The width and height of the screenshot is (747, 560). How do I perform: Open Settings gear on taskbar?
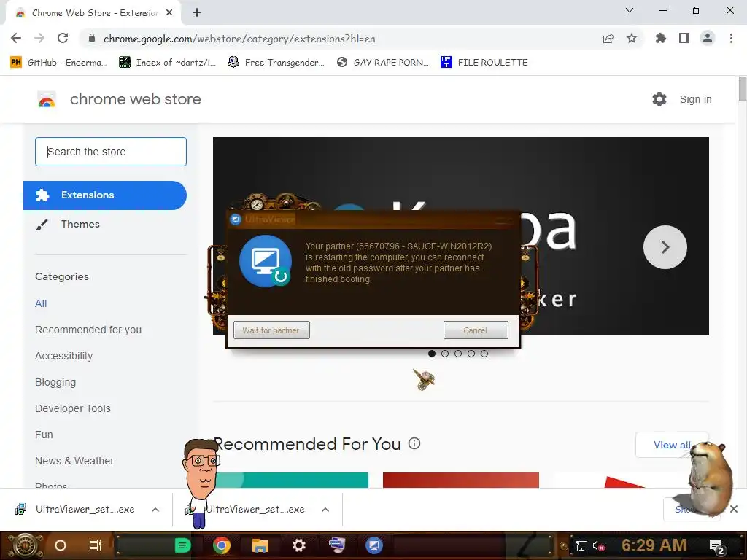point(298,545)
